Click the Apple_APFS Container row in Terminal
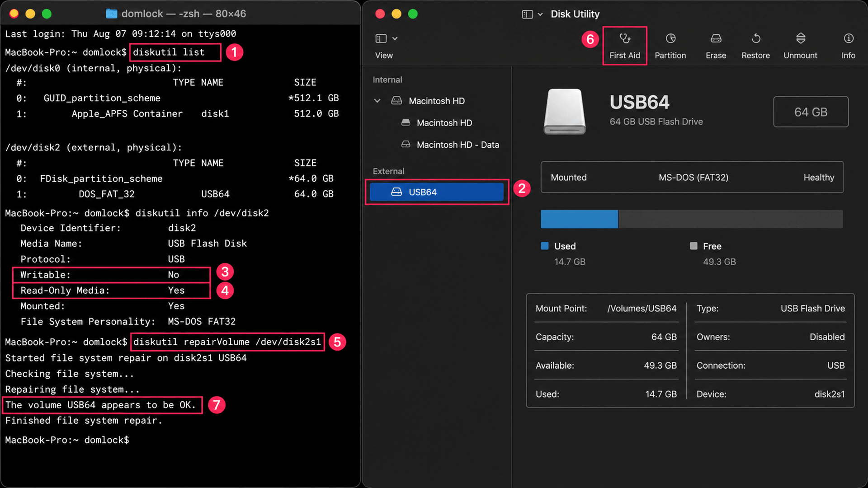 (178, 113)
